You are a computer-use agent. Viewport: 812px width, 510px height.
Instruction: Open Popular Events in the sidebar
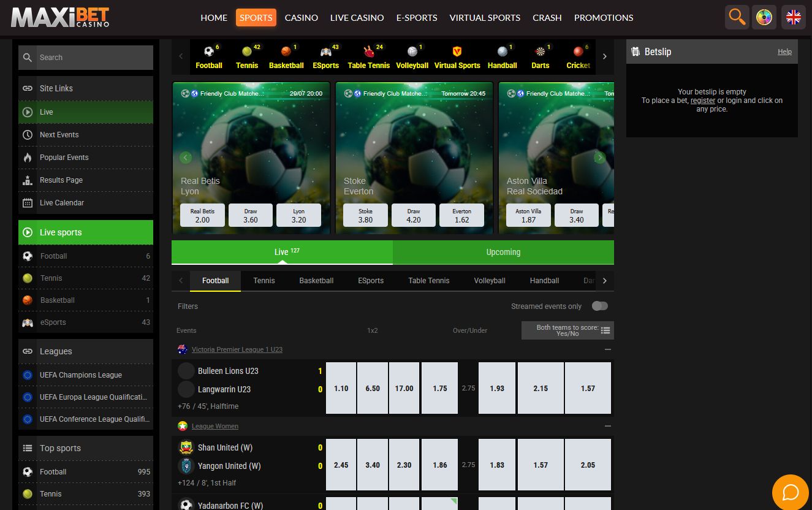click(x=86, y=158)
